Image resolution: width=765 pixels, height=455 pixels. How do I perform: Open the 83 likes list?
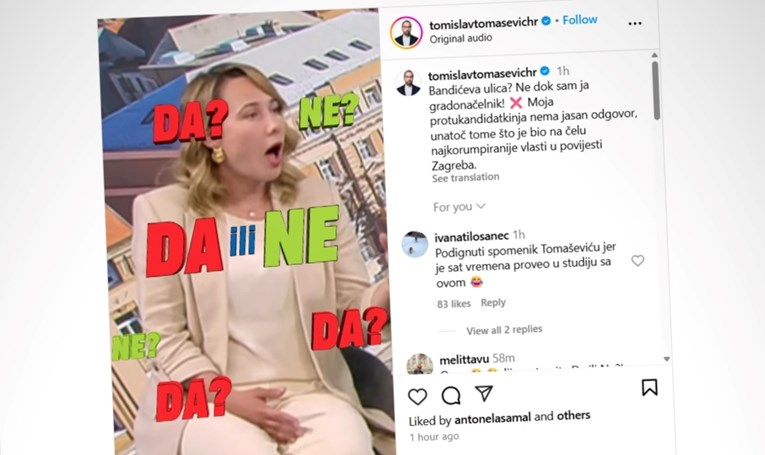[454, 304]
